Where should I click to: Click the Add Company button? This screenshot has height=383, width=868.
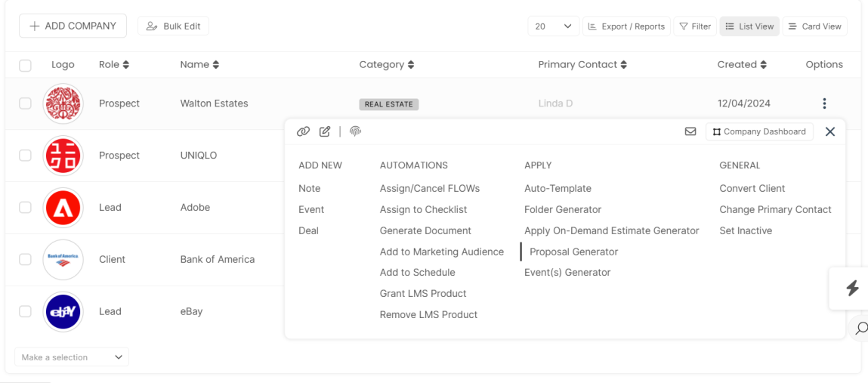73,26
